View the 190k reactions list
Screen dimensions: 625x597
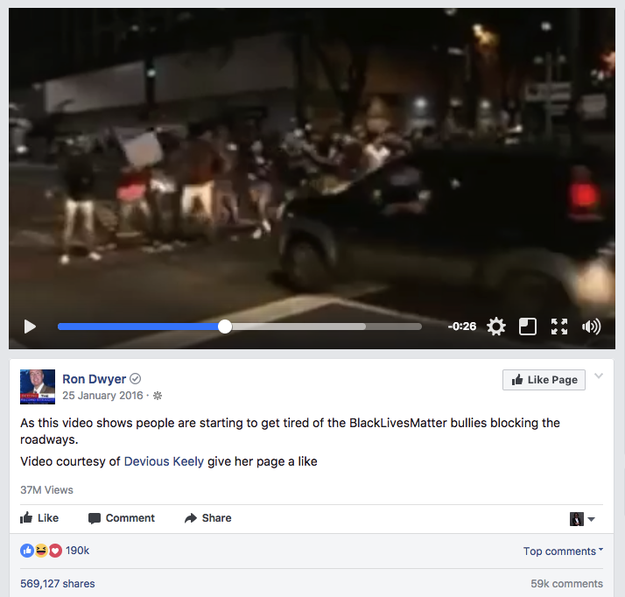[x=55, y=550]
